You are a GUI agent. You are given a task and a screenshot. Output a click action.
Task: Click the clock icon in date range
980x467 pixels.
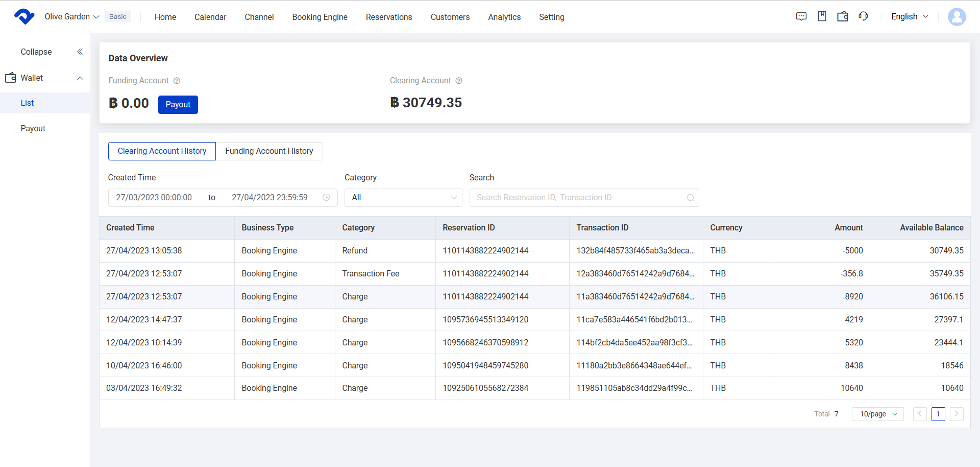326,197
